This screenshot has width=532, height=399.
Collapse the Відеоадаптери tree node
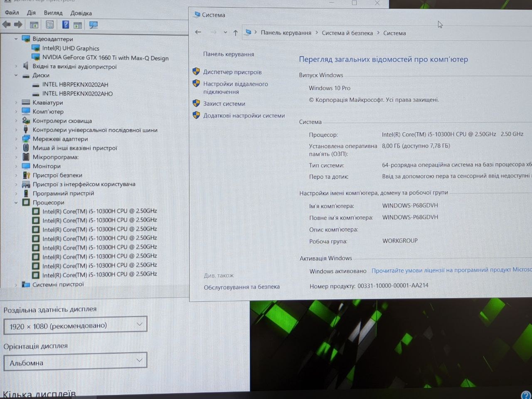click(16, 39)
